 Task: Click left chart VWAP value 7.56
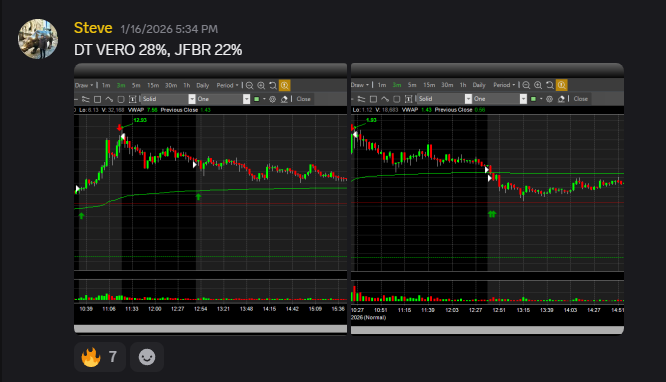click(x=152, y=110)
